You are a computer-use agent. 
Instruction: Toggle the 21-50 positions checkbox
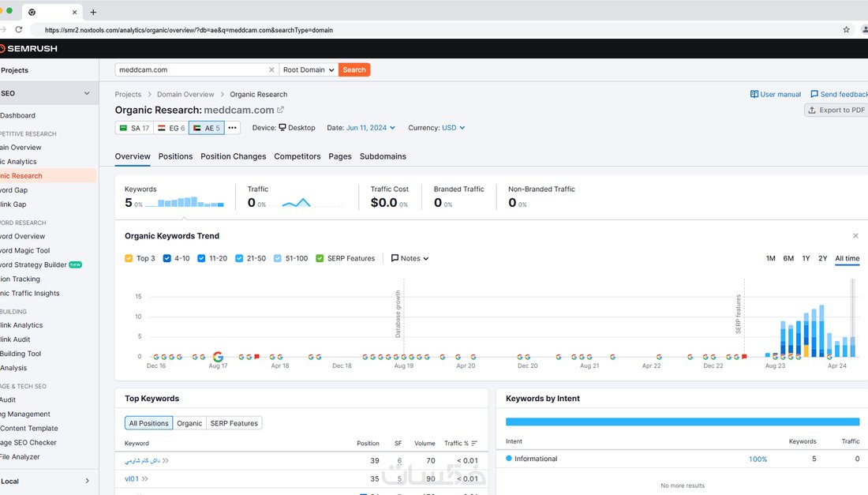[x=239, y=259]
